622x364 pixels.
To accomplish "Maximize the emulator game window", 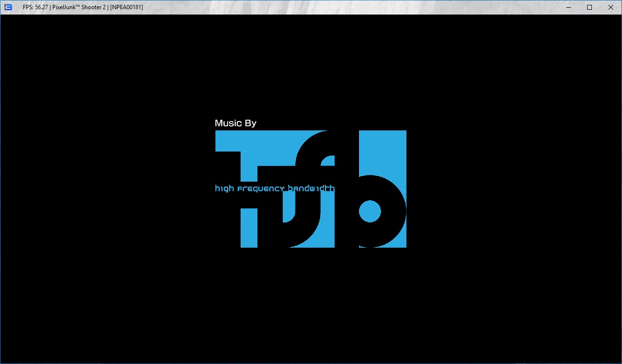I will 589,7.
